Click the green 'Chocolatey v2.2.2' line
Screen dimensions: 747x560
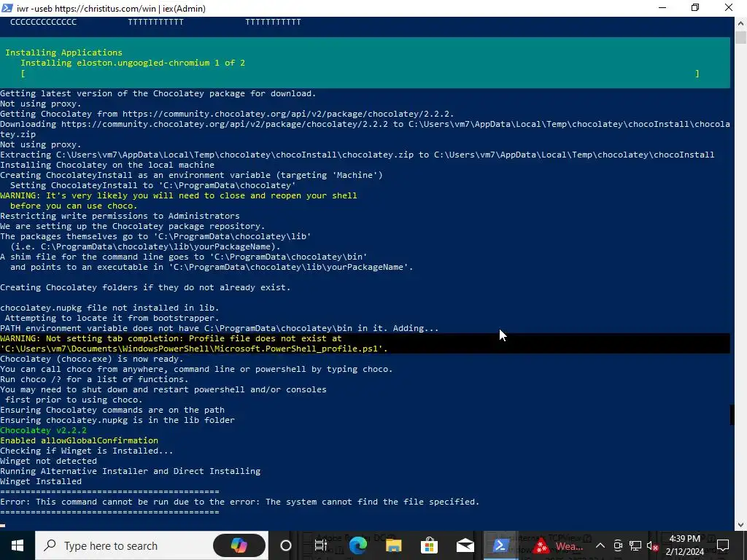click(x=43, y=430)
